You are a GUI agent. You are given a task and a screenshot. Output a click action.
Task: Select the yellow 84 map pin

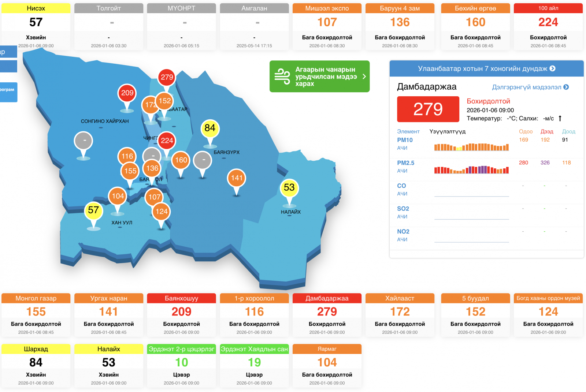(210, 128)
